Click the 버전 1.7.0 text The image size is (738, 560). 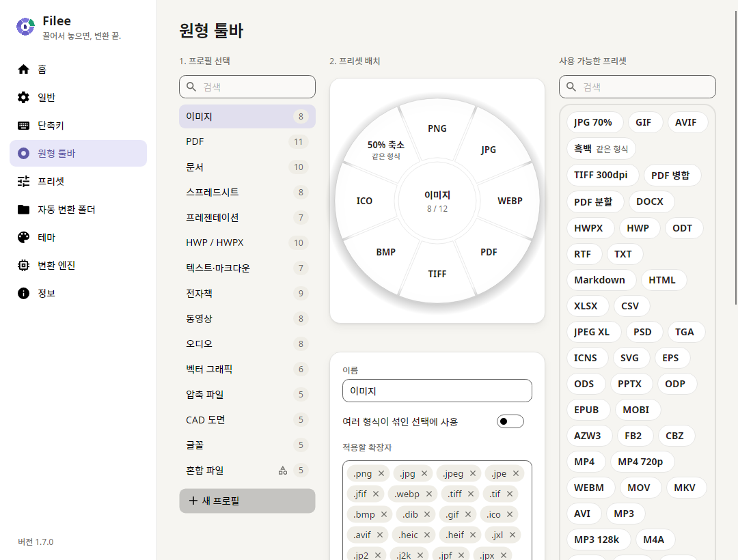tap(36, 542)
